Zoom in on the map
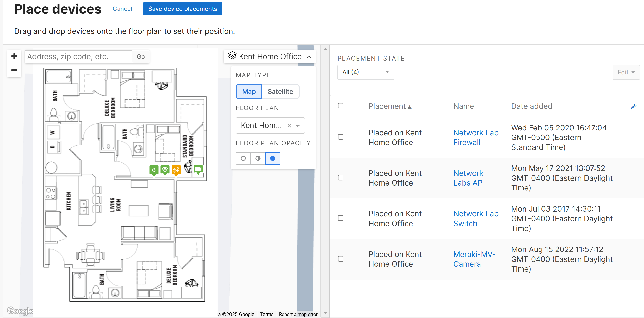Viewport: 644px width, 318px height. point(14,56)
